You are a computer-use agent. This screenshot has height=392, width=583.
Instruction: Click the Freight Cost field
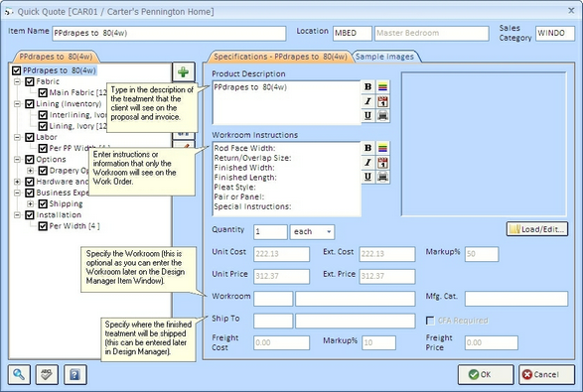[281, 342]
